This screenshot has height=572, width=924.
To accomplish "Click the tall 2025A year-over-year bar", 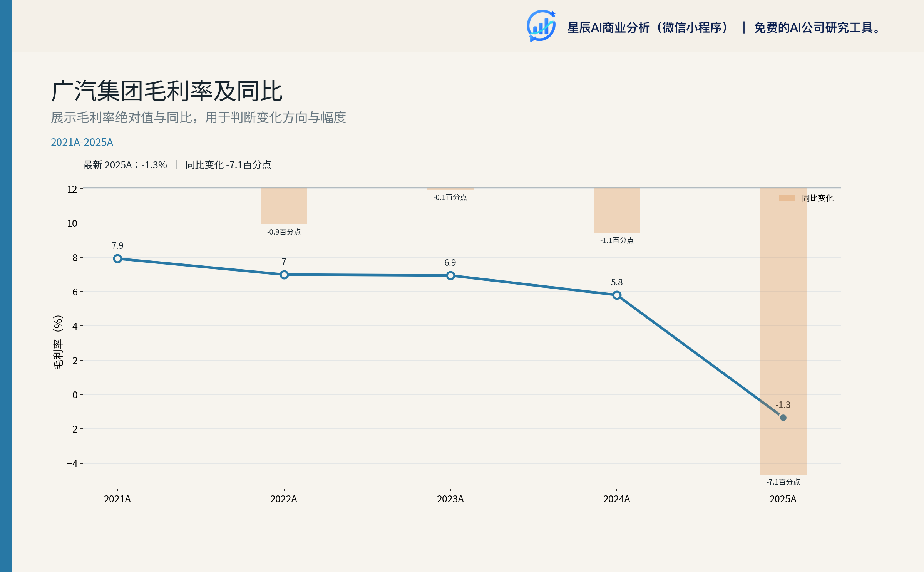I will pos(783,331).
